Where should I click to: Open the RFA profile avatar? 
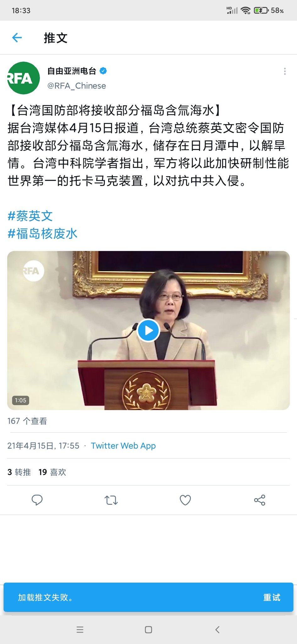point(24,78)
